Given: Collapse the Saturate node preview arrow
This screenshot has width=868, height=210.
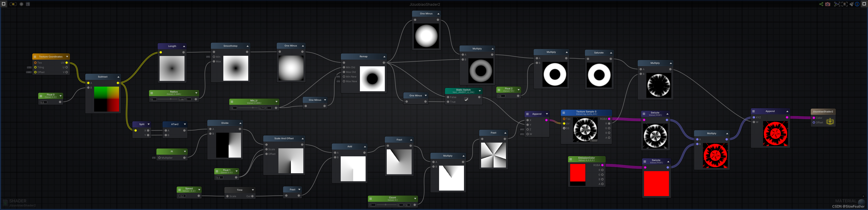Looking at the screenshot, I should pos(611,53).
